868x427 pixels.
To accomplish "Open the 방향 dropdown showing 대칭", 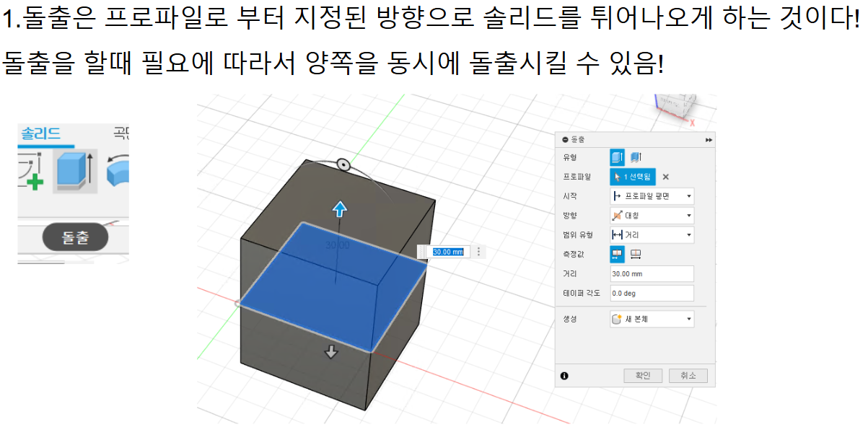I will coord(652,216).
